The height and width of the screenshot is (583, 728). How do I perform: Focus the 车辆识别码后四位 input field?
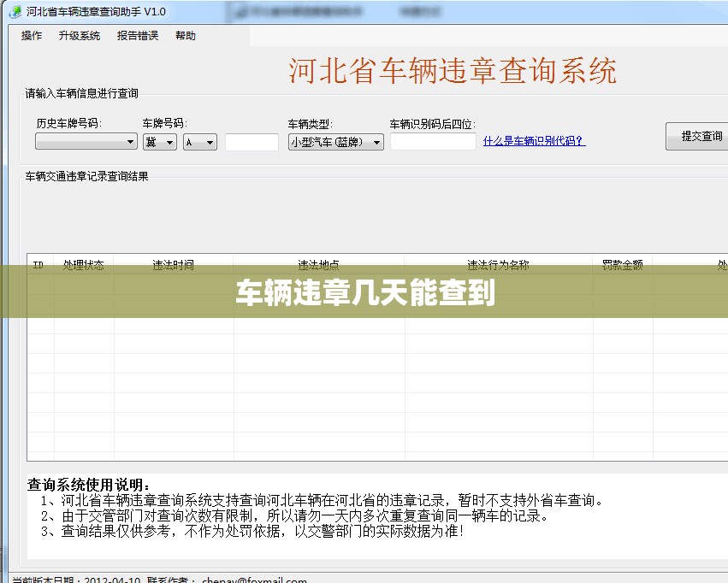tap(433, 141)
